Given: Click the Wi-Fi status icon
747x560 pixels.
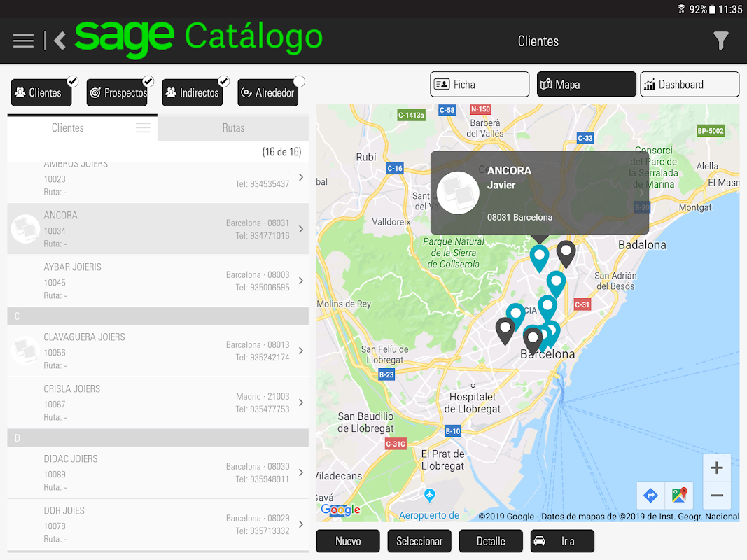Looking at the screenshot, I should (x=681, y=9).
